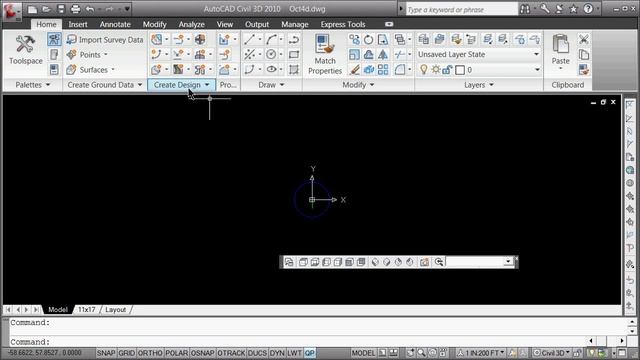640x360 pixels.
Task: Open the layer 0 dropdown list
Action: pos(537,70)
